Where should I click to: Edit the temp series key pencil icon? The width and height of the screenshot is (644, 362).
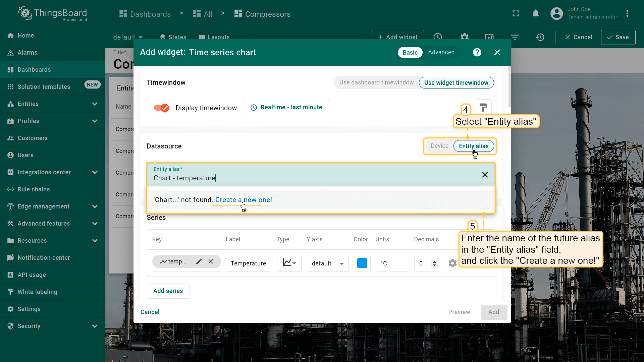pos(199,261)
